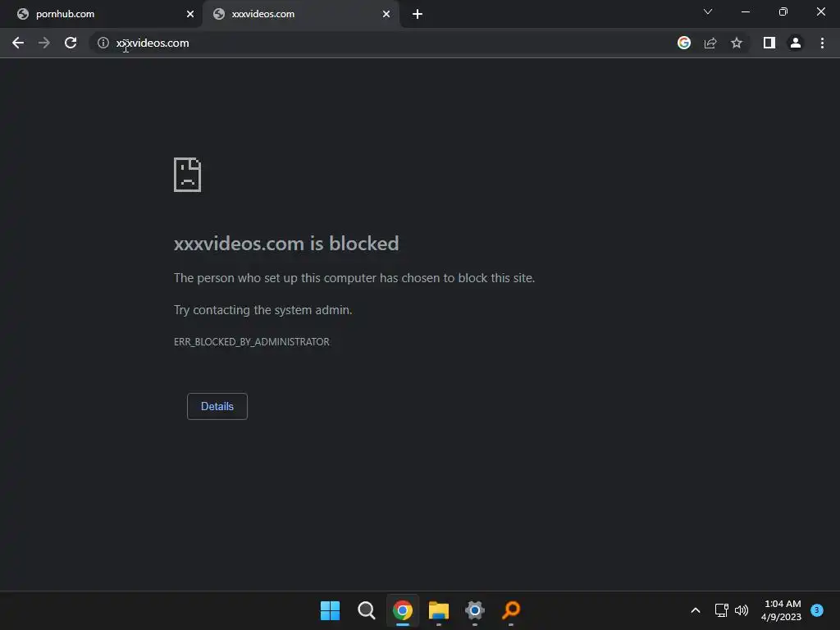Open notifications badge showing 3
Image resolution: width=840 pixels, height=630 pixels.
coord(817,609)
